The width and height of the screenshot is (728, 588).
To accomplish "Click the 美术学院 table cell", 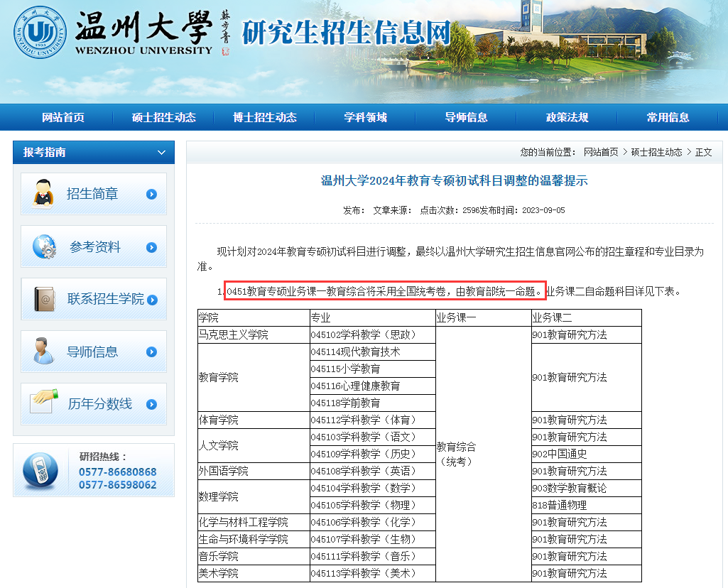I will (x=254, y=573).
